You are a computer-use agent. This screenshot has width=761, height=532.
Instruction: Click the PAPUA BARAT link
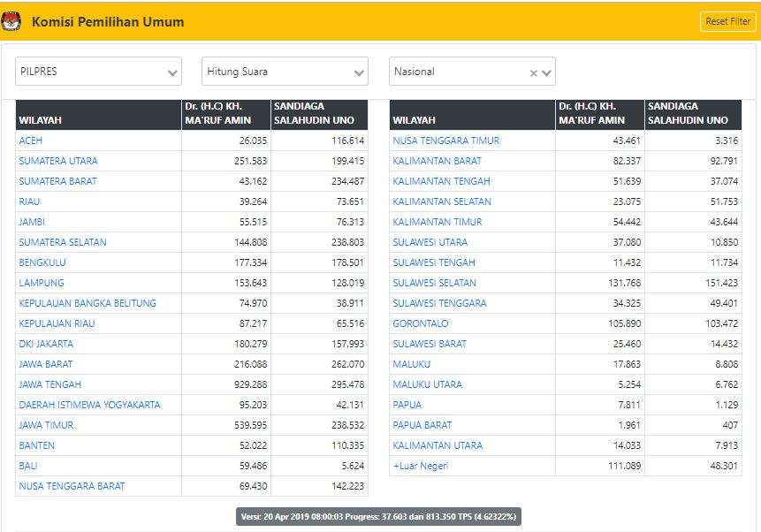422,425
